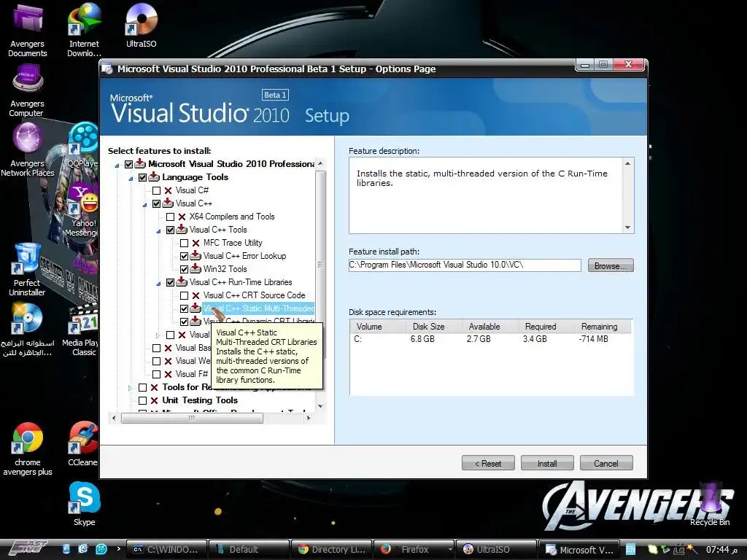The height and width of the screenshot is (560, 747).
Task: Browse for a feature install path
Action: click(611, 265)
